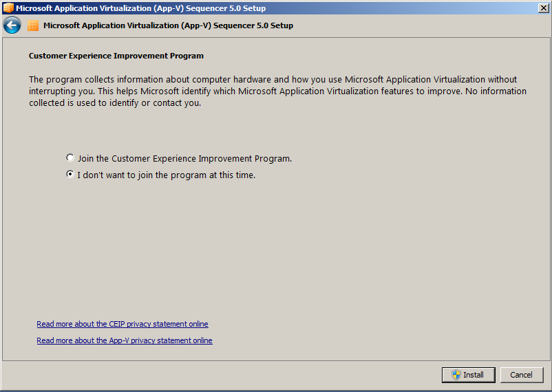Go back with the blue arrow button
Screen dimensions: 552x392
(12, 25)
